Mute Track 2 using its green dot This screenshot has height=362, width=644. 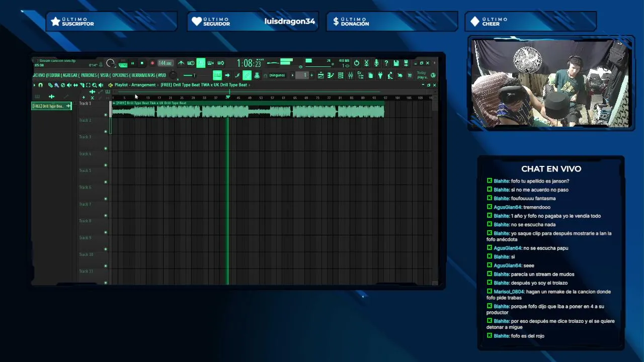(x=106, y=132)
